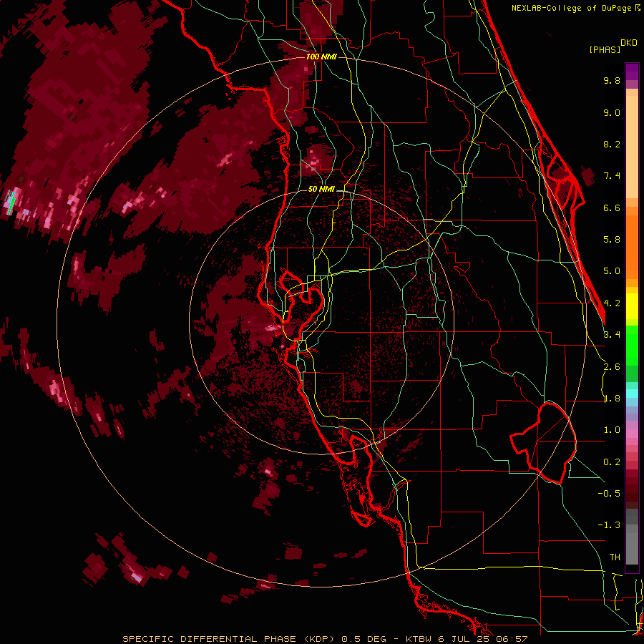Click the 2.6 value on the color scale

pyautogui.click(x=612, y=367)
